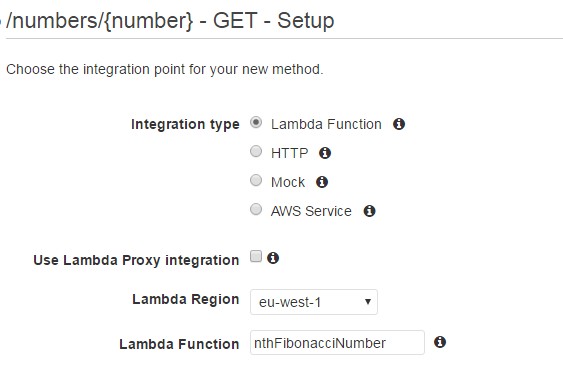This screenshot has height=384, width=563.
Task: Click info icon right of nthFibonacciNumber field
Action: [x=440, y=342]
